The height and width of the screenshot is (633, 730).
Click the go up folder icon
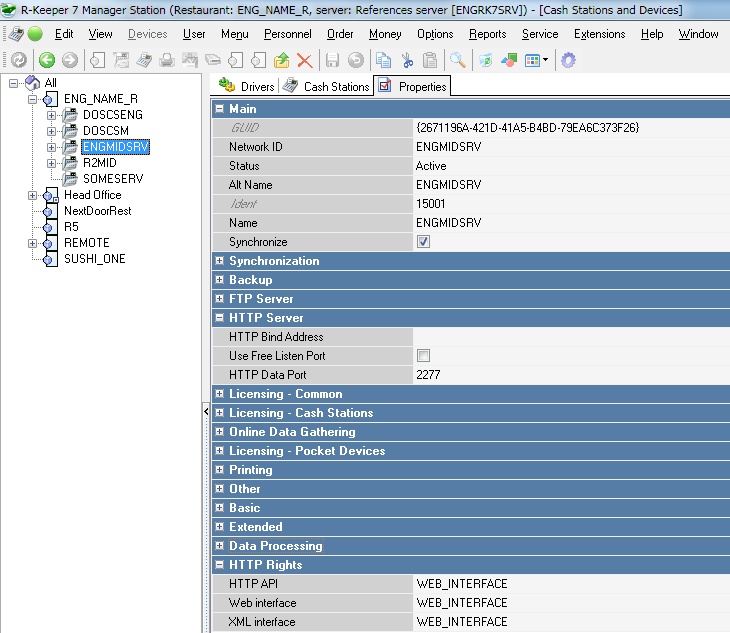click(282, 60)
